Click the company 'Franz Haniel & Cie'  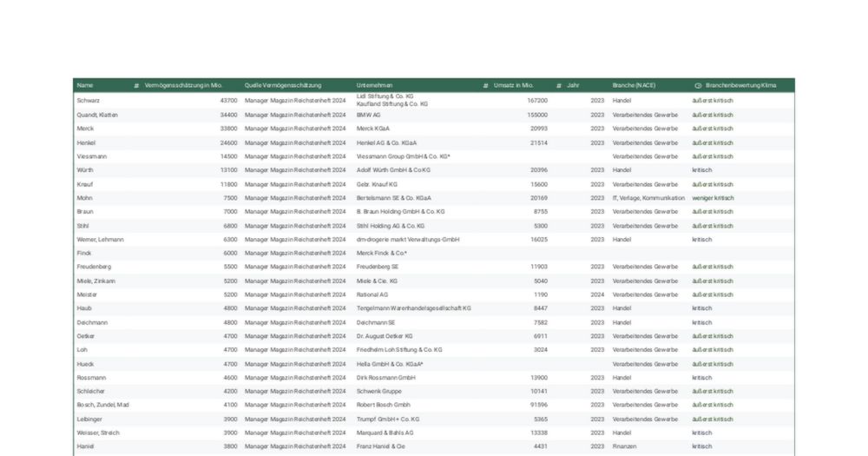[x=380, y=446]
